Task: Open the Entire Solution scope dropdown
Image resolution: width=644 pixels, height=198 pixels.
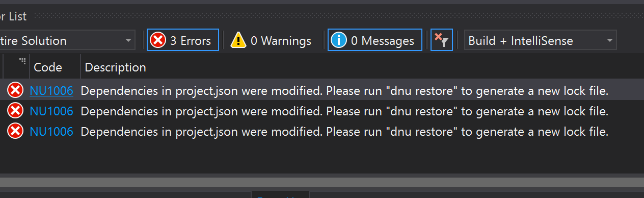Action: click(x=66, y=40)
